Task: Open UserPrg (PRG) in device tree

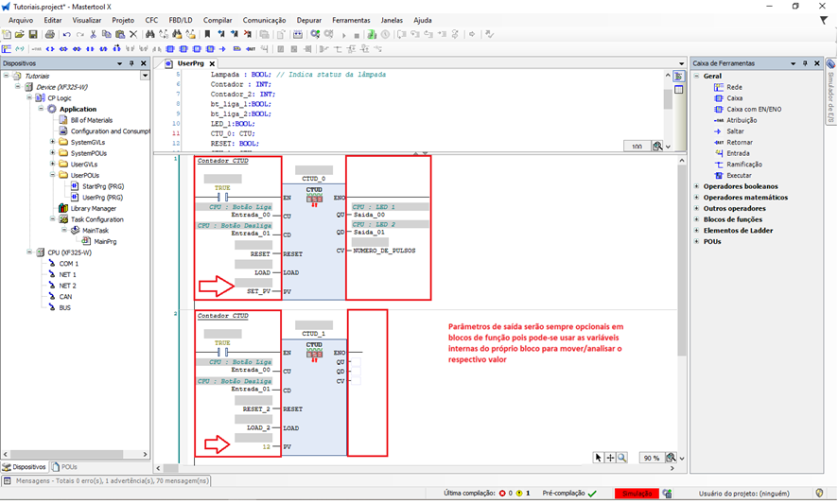Action: pyautogui.click(x=102, y=197)
